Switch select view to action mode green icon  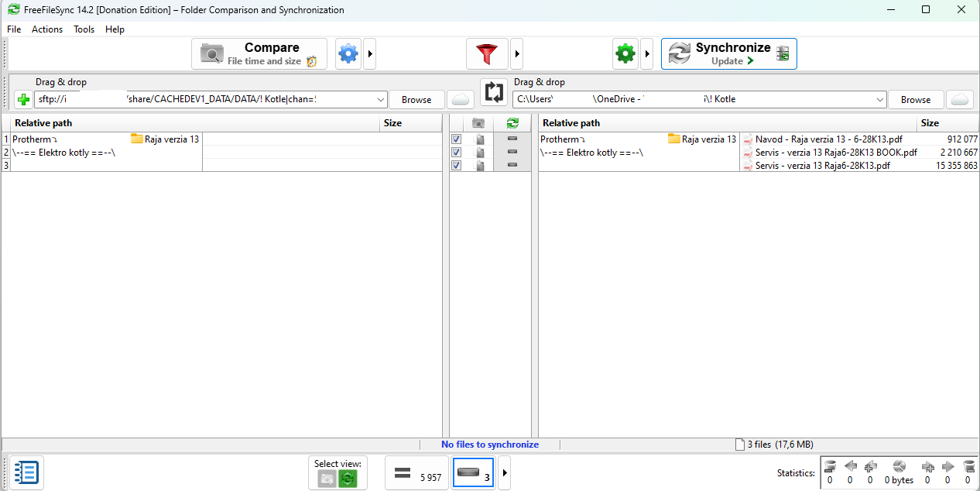348,479
